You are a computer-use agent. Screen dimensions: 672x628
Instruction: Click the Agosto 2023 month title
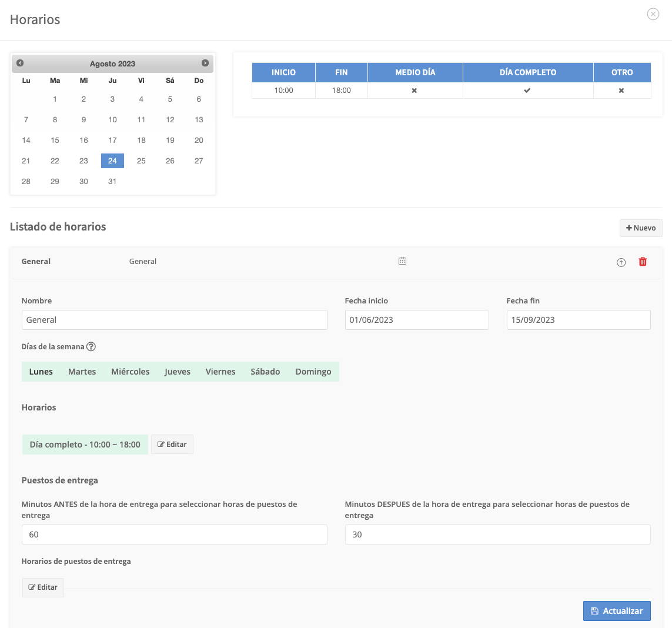click(x=112, y=64)
